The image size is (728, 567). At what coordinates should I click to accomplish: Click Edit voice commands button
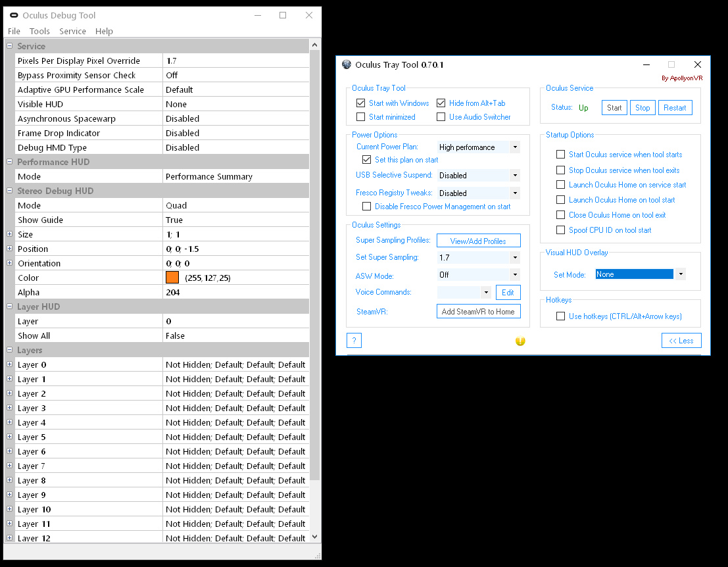(x=508, y=293)
